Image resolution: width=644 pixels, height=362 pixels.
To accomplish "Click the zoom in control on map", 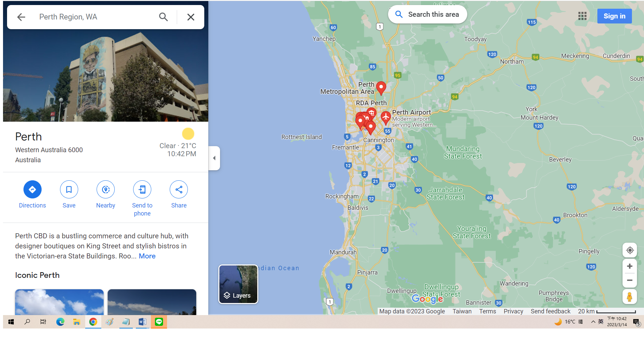I will [629, 266].
